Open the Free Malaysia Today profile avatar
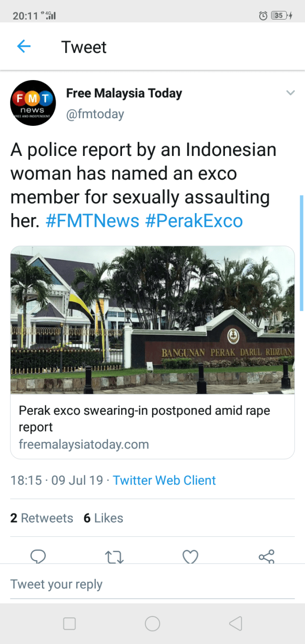Image resolution: width=305 pixels, height=644 pixels. (33, 103)
